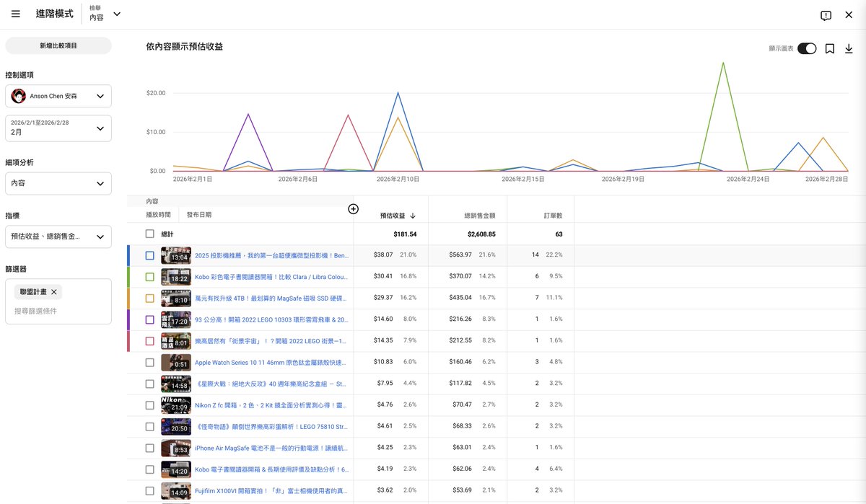Open 萬元有找升級 4TB video link
This screenshot has width=866, height=504.
[x=271, y=299]
